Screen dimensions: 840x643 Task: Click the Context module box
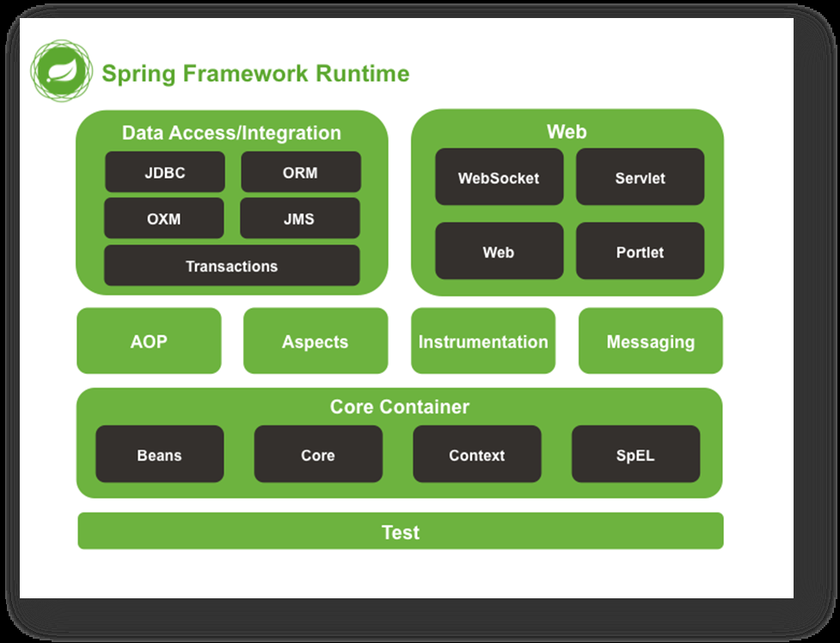pos(477,455)
